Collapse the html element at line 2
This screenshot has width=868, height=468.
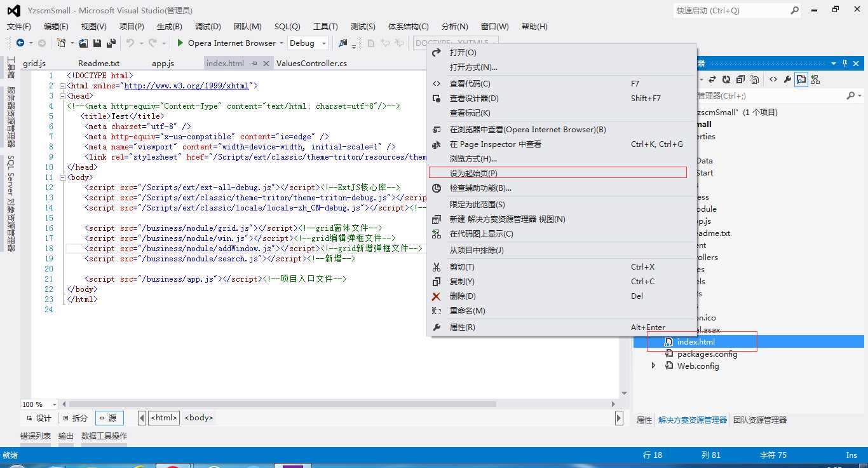point(62,86)
